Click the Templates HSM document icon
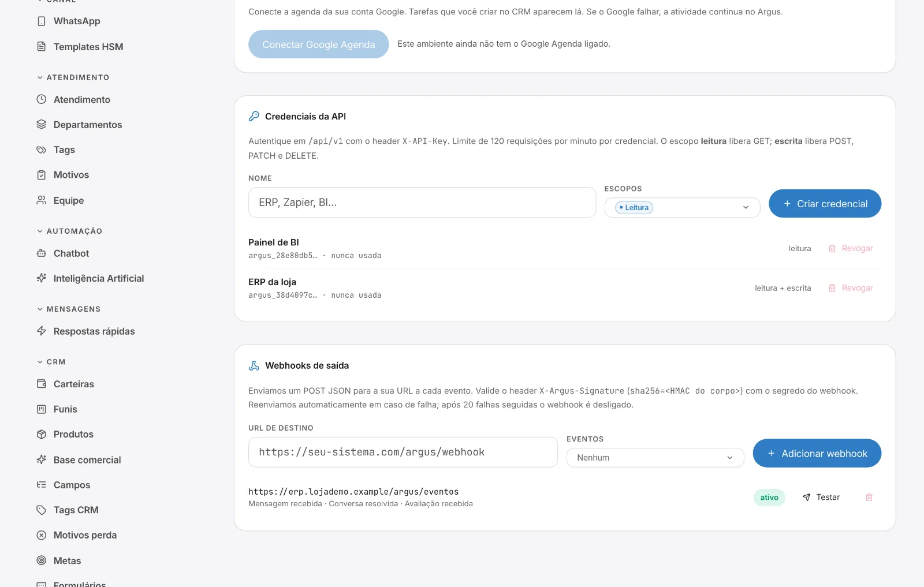Screen dimensions: 924x587 pos(41,47)
